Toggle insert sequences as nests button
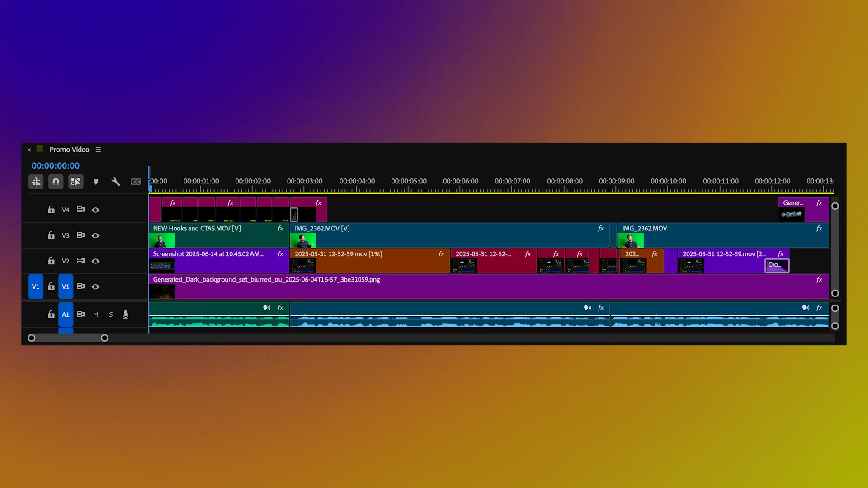 tap(36, 182)
